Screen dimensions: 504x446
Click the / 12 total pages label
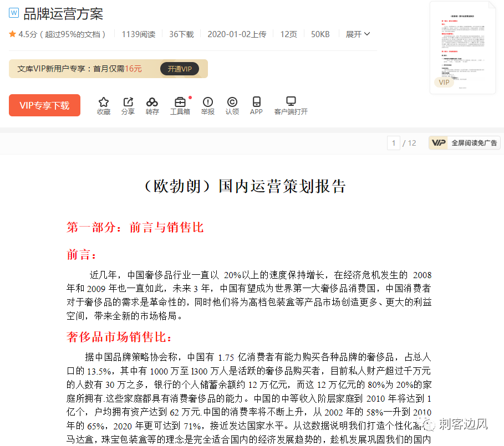point(409,143)
